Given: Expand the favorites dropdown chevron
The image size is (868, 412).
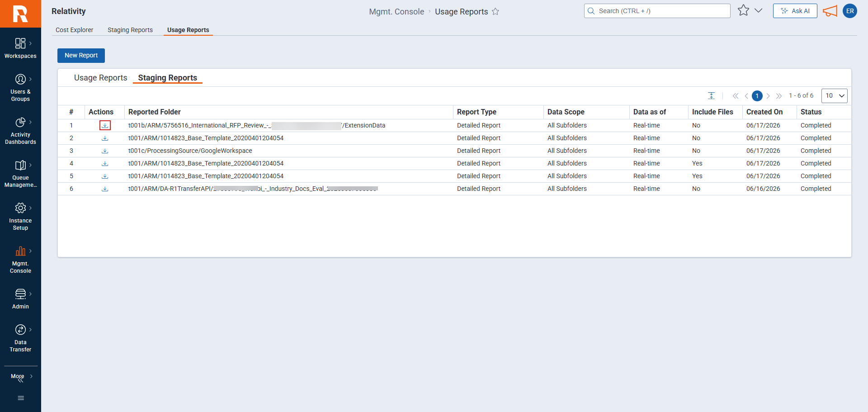Looking at the screenshot, I should point(759,10).
